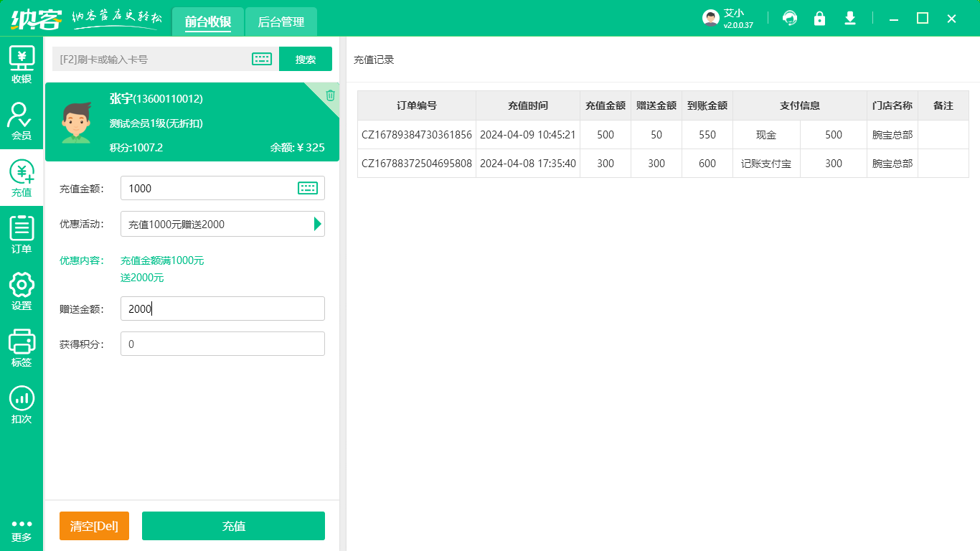Click the 充值金额 column header
This screenshot has height=551, width=980.
pos(606,105)
